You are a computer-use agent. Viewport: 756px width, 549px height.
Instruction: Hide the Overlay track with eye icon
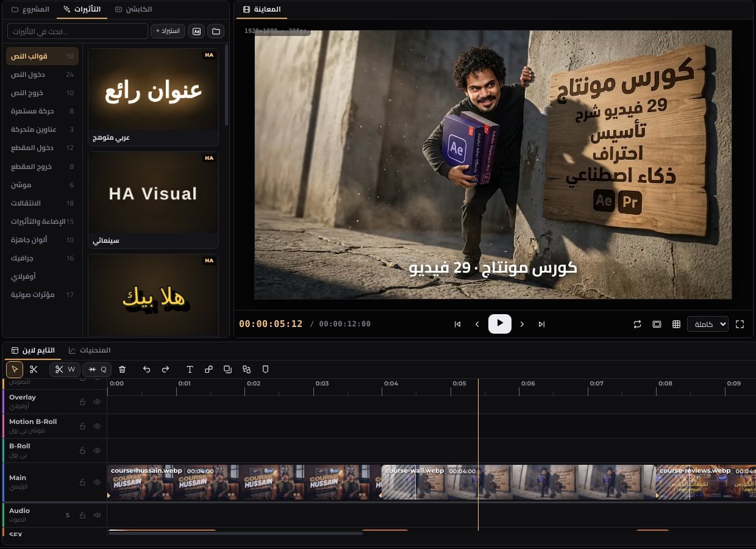(97, 402)
